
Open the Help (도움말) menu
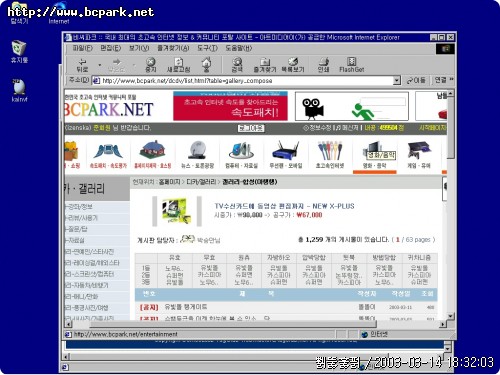pos(238,48)
